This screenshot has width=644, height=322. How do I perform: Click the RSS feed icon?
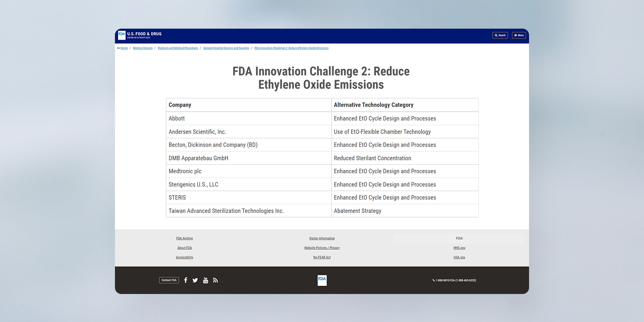click(215, 280)
